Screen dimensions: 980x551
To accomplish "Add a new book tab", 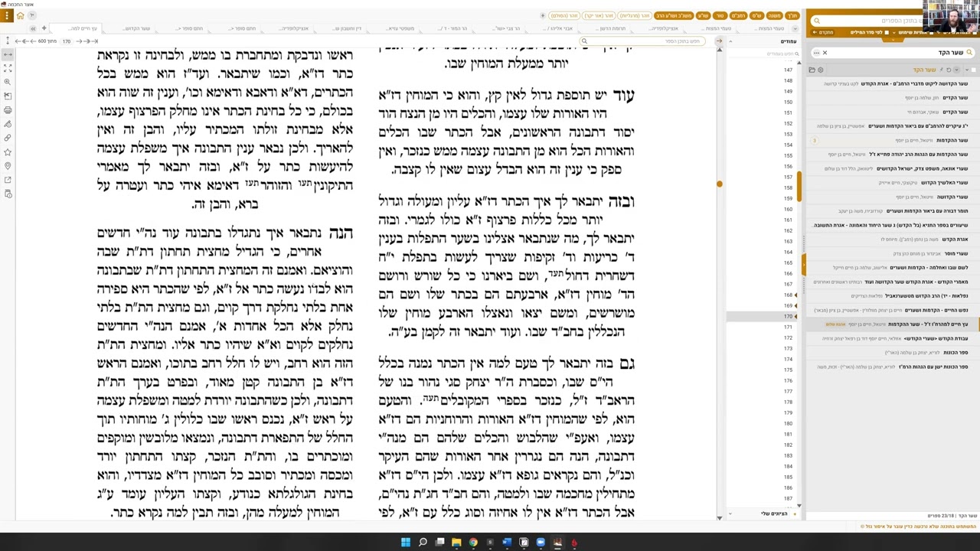I will click(x=44, y=28).
